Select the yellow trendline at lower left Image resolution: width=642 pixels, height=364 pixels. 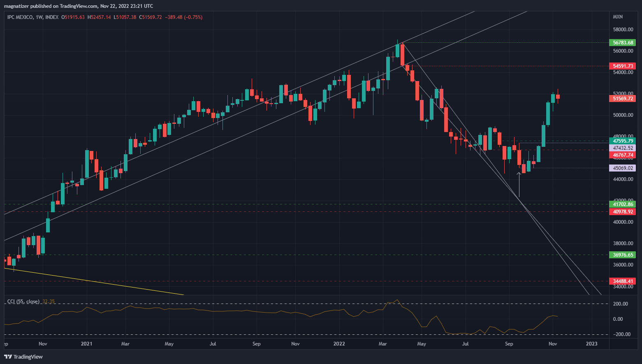click(x=95, y=282)
